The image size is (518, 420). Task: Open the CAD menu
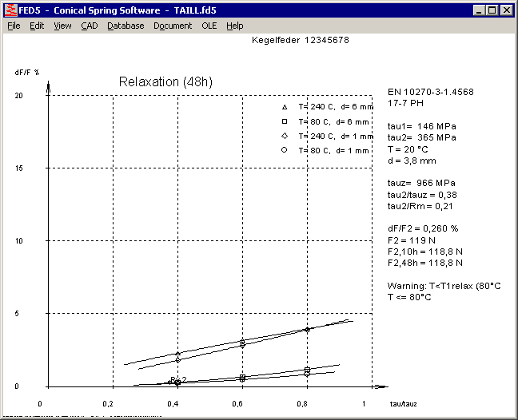(x=89, y=26)
